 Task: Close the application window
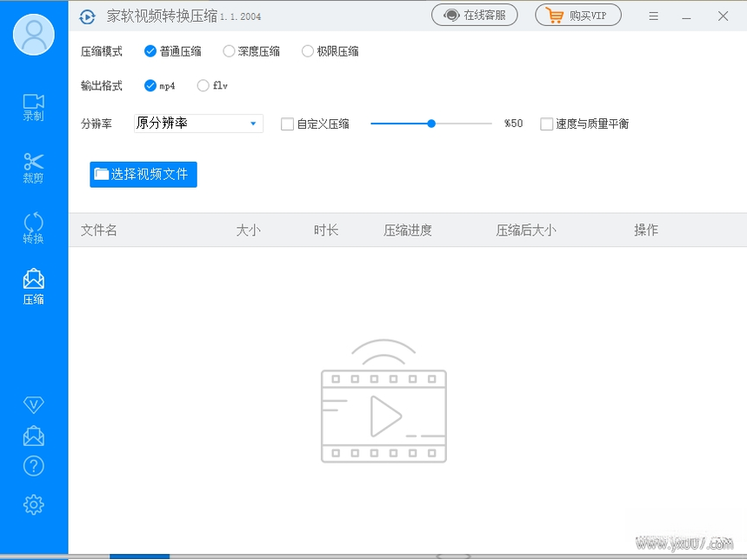tap(723, 17)
